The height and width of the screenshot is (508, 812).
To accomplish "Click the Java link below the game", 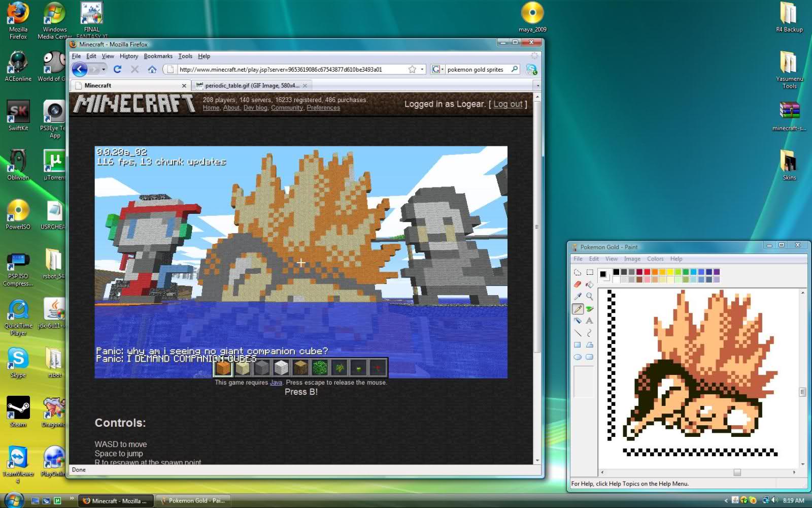I will [276, 383].
